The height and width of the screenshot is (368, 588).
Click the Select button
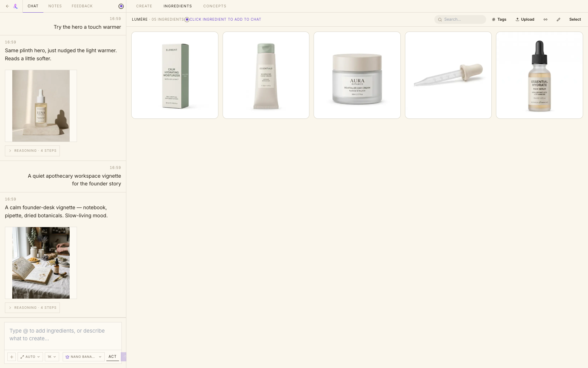coord(575,20)
